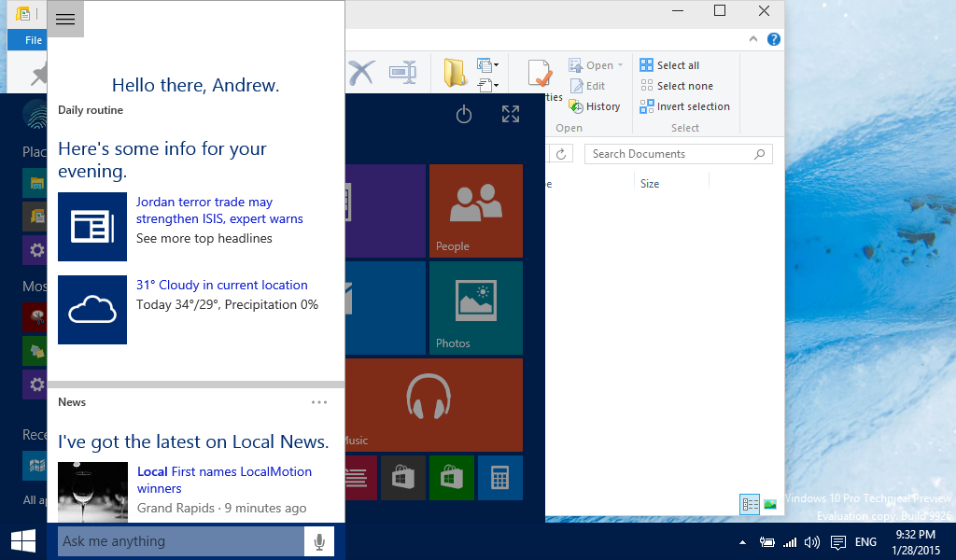The height and width of the screenshot is (560, 956).
Task: Open Local First names LocalMotion winners article
Action: coord(224,480)
